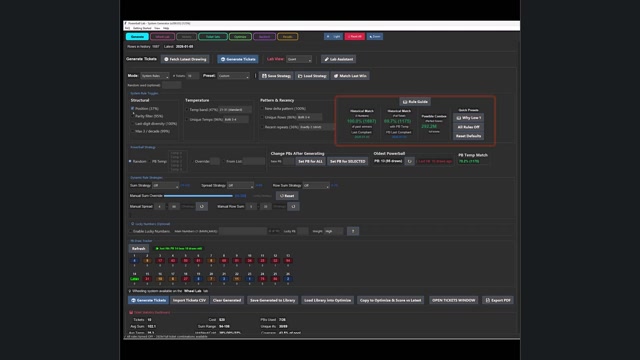Click the Reset button by sum slider
640x360 pixels.
287,196
